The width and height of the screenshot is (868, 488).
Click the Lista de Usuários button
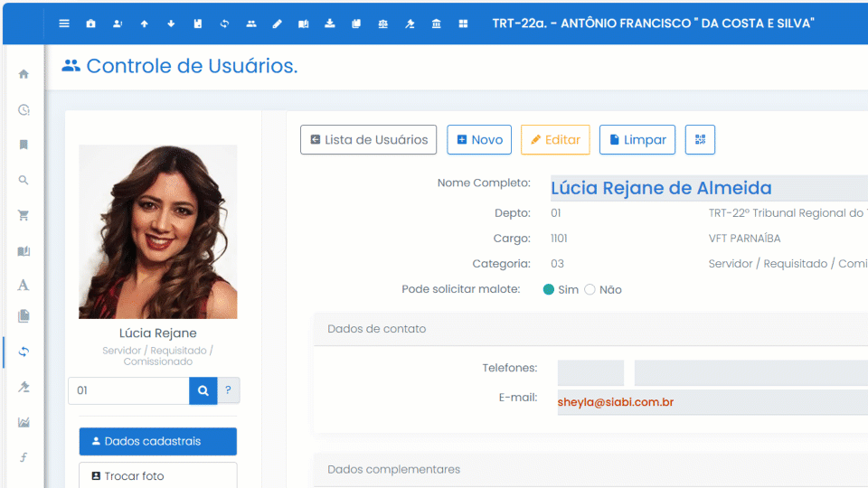pos(369,140)
